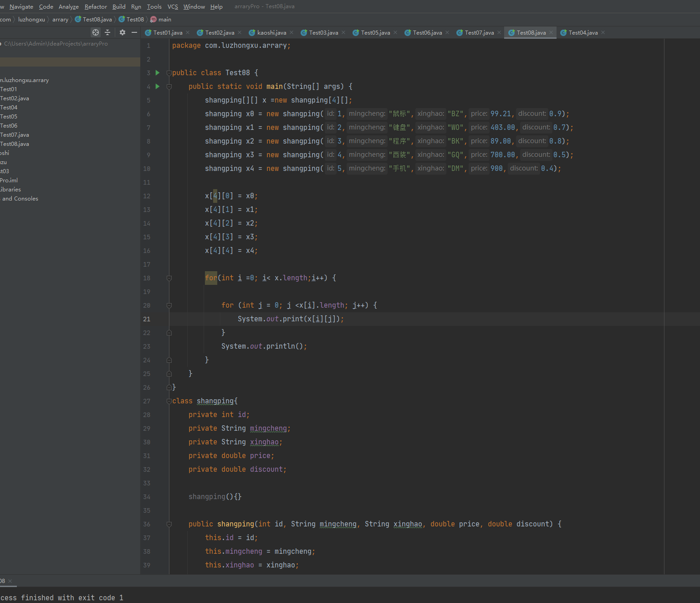
Task: Close the Test08.java tab
Action: (551, 32)
